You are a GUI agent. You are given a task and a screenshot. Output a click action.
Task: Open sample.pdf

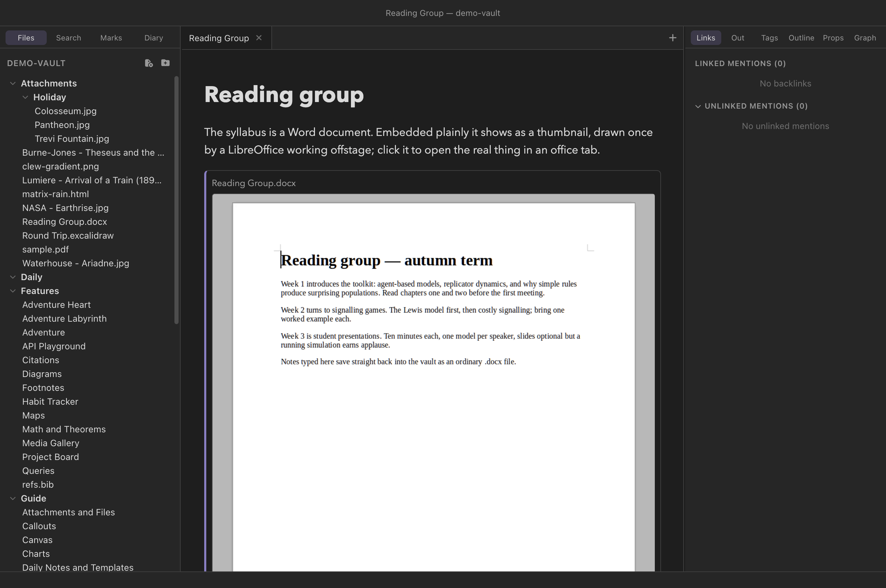45,249
